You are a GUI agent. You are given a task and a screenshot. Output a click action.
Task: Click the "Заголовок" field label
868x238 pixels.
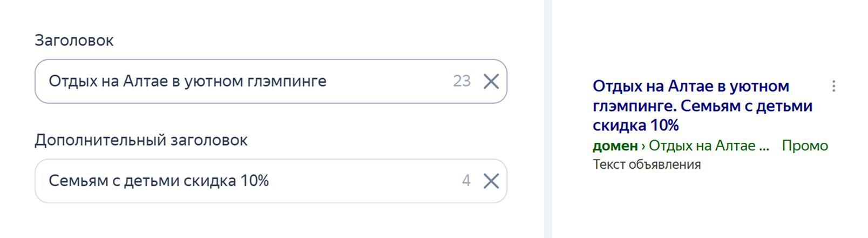pos(74,41)
